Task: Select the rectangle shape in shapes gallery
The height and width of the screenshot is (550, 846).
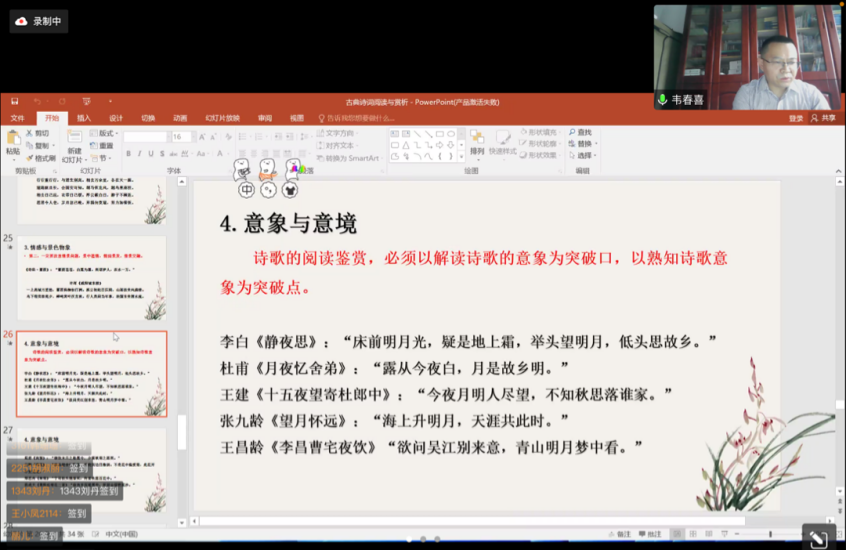Action: coord(440,134)
